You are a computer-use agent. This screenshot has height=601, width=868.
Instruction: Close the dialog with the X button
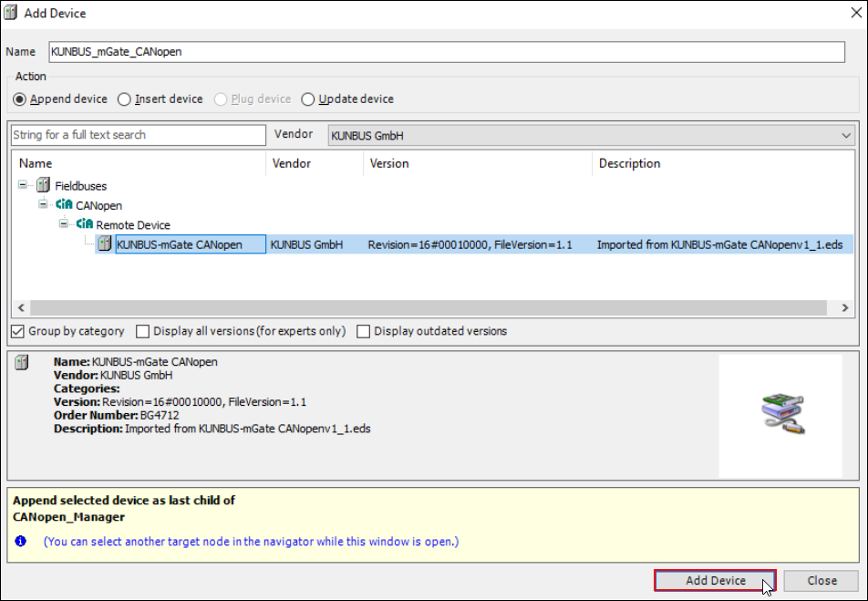[856, 13]
